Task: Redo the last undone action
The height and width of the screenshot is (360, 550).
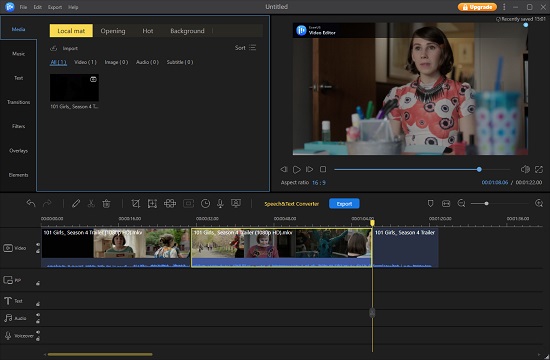Action: (47, 203)
